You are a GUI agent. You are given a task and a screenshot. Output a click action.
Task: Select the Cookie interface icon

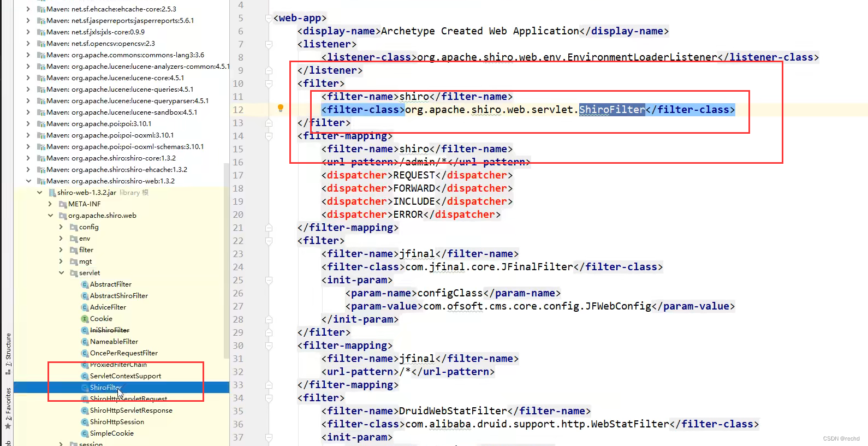click(85, 319)
